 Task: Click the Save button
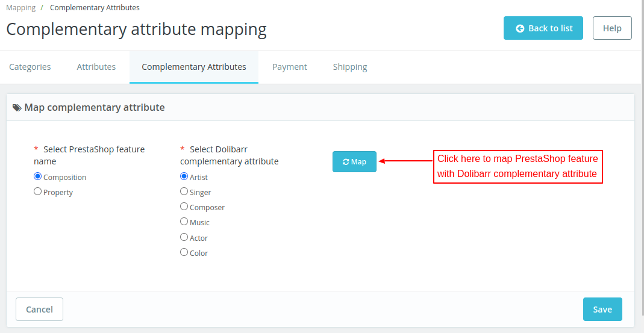602,309
